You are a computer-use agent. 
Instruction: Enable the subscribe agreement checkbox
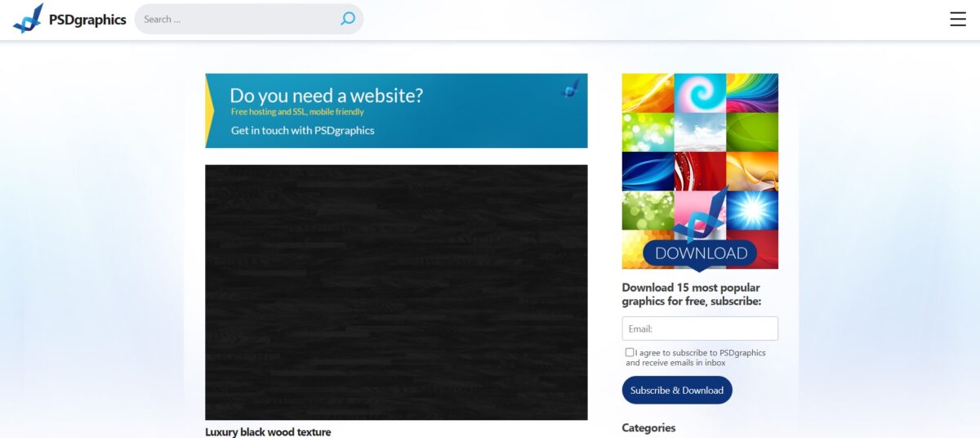coord(630,352)
